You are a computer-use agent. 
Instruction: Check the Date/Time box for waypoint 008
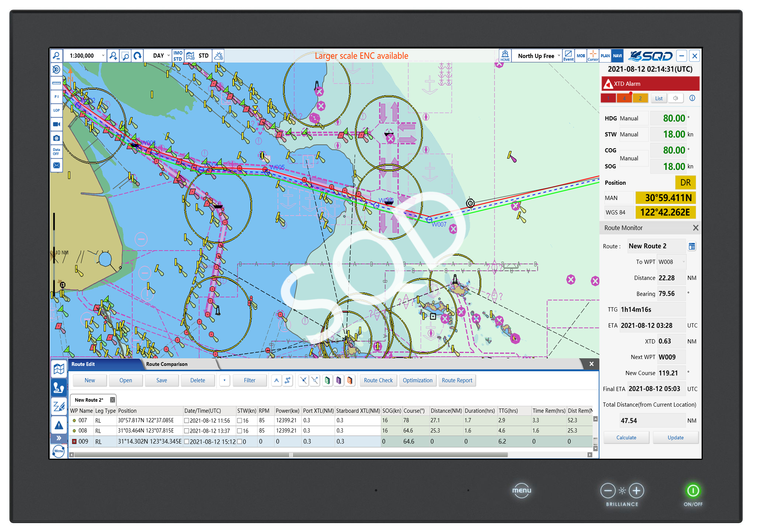[x=187, y=431]
